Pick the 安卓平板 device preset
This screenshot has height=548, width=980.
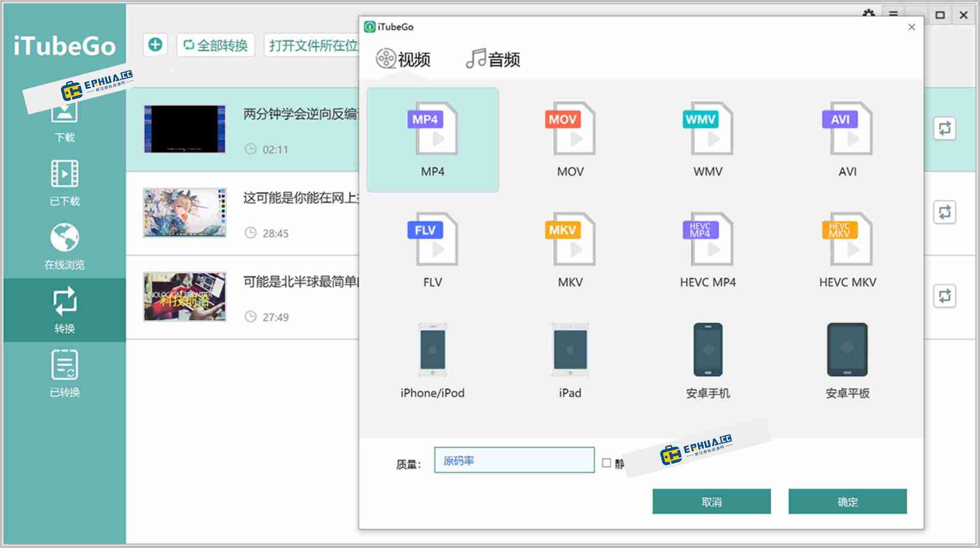[x=847, y=361]
